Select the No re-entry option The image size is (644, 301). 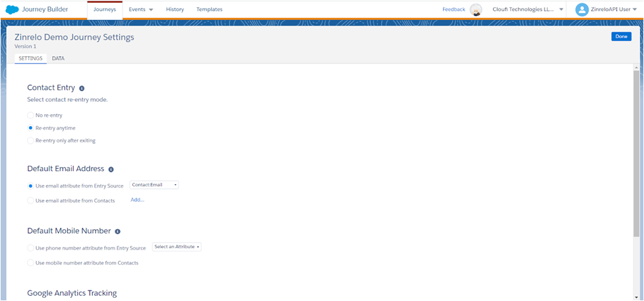click(x=30, y=116)
